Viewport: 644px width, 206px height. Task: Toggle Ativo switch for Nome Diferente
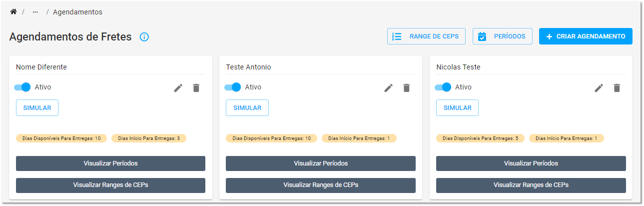pos(22,87)
